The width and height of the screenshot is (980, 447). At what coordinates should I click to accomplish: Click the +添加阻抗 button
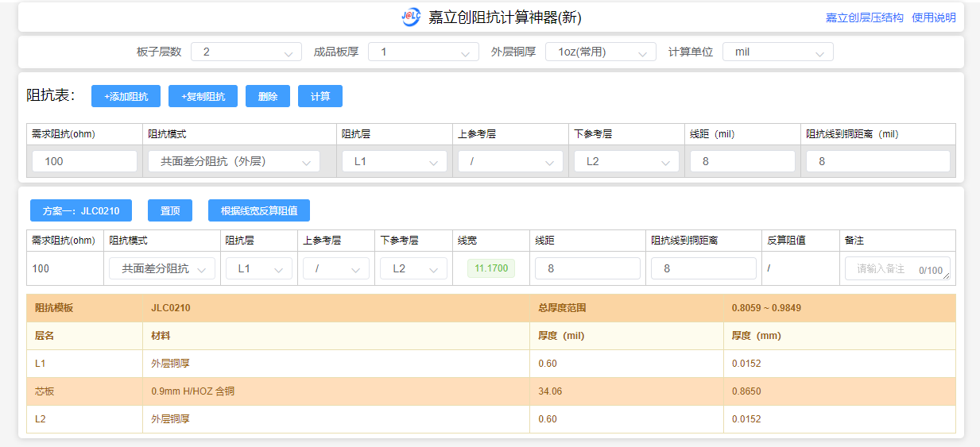point(126,97)
